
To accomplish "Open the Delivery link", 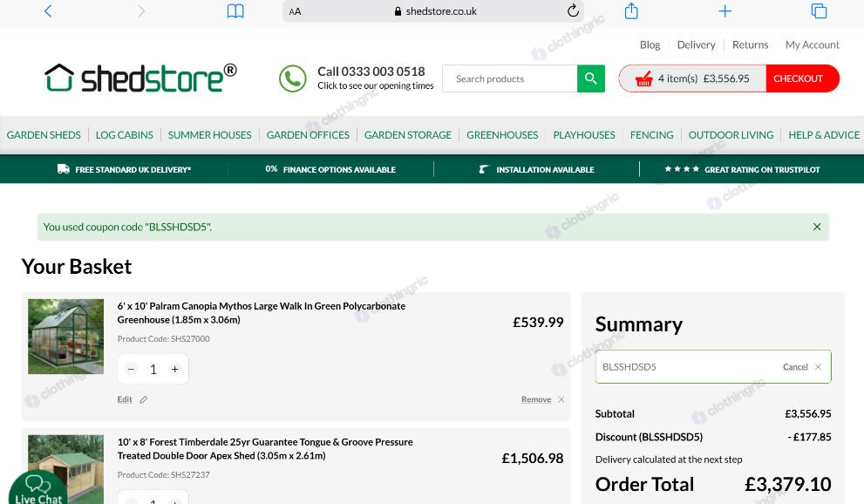I will 696,44.
